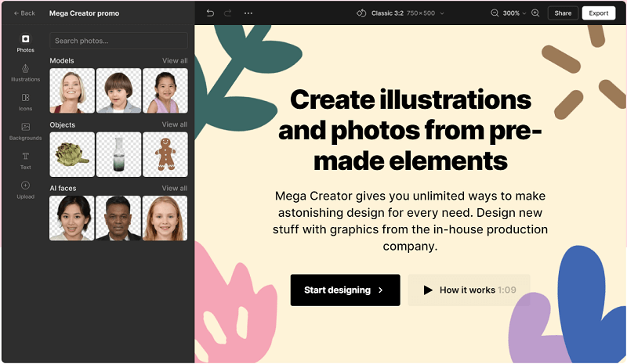Image resolution: width=627 pixels, height=364 pixels.
Task: Zoom out with the minus magnifier
Action: tap(495, 13)
